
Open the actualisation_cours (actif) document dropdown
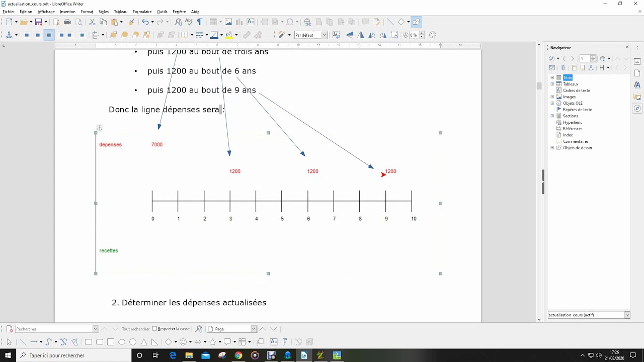pos(627,315)
